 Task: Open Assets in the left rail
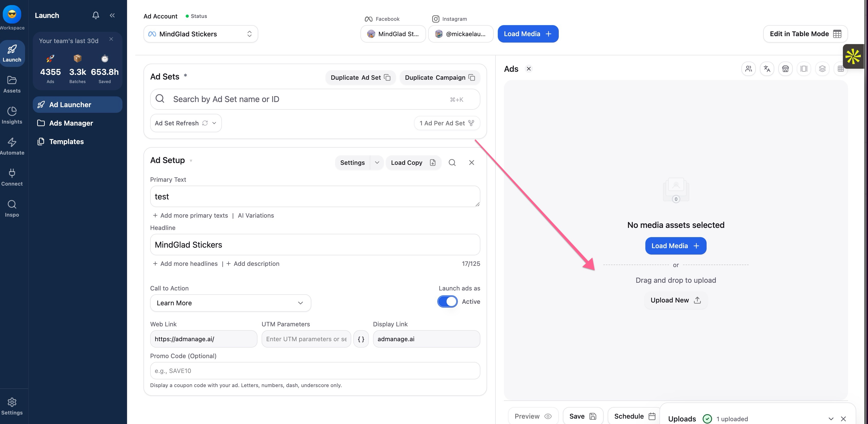pos(12,84)
